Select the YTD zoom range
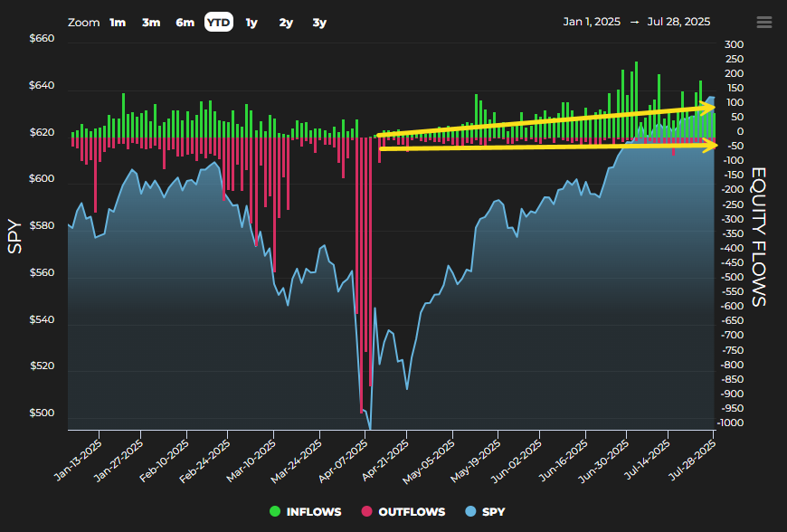Screen dimensions: 787x532 coord(218,22)
